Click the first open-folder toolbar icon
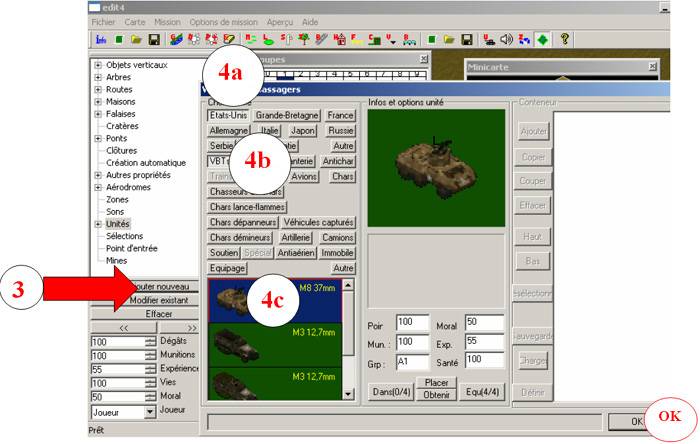The width and height of the screenshot is (700, 444). pos(136,40)
